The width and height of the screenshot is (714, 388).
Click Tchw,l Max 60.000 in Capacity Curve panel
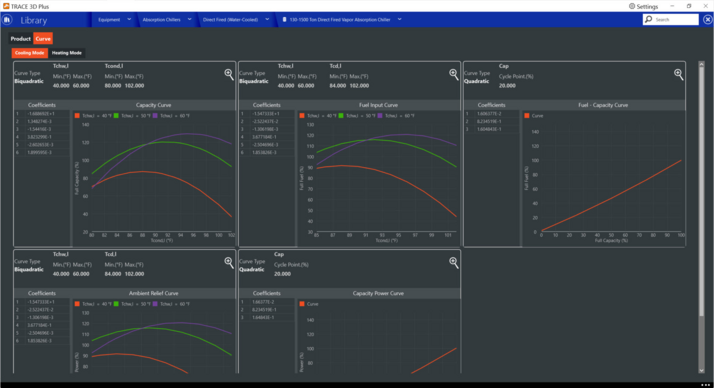pyautogui.click(x=81, y=86)
